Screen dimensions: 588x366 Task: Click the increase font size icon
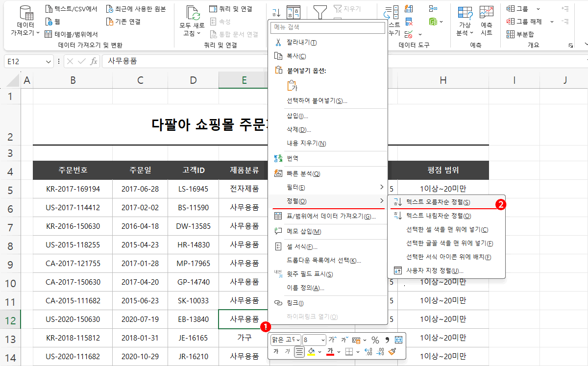click(333, 340)
